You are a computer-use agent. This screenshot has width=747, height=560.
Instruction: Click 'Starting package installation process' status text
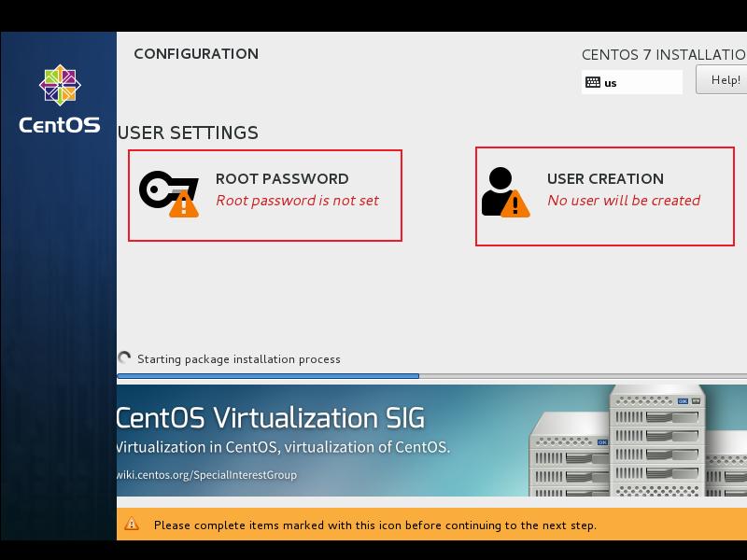pos(239,359)
